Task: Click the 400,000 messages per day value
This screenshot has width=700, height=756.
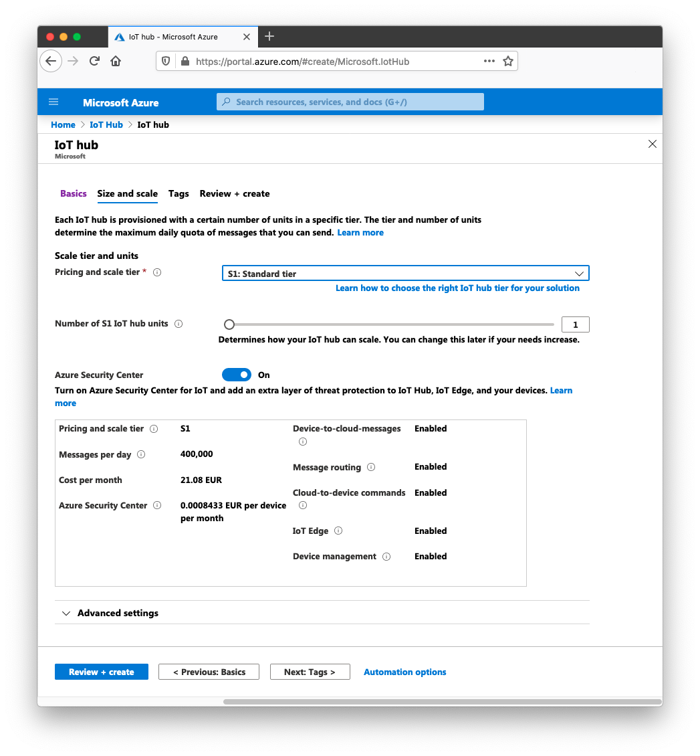Action: (x=197, y=454)
